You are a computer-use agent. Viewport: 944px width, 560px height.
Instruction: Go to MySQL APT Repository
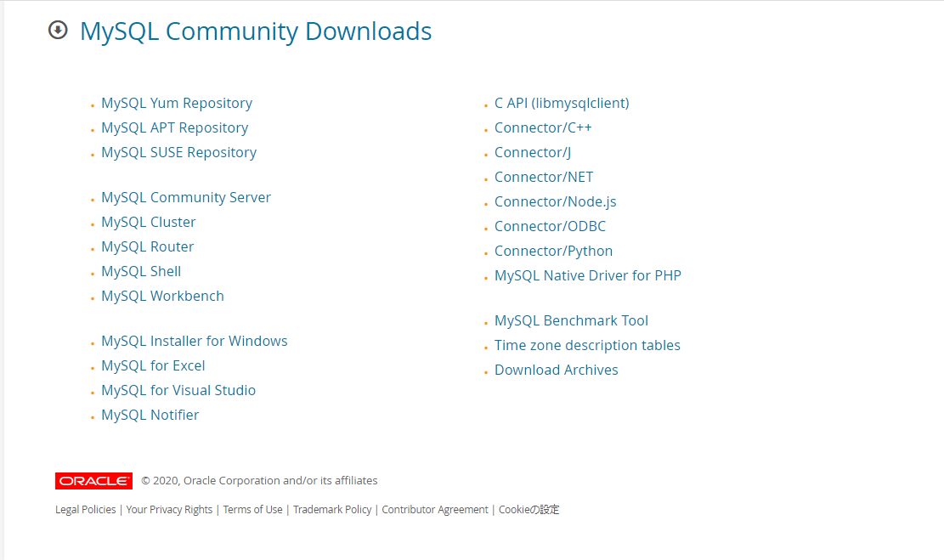coord(174,127)
